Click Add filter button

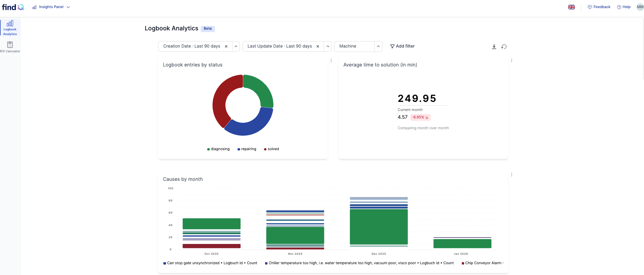(402, 46)
